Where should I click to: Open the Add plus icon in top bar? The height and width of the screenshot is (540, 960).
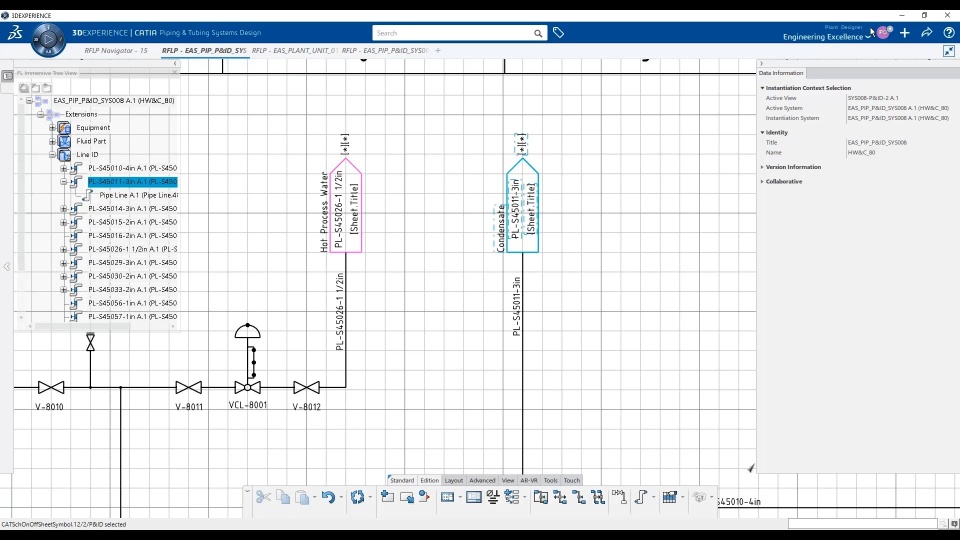pos(905,32)
